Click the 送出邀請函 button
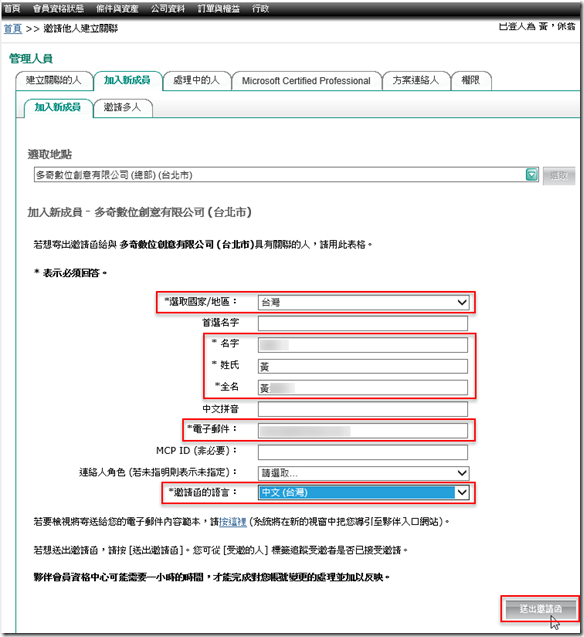Screen dimensions: 584x637 pyautogui.click(x=541, y=609)
